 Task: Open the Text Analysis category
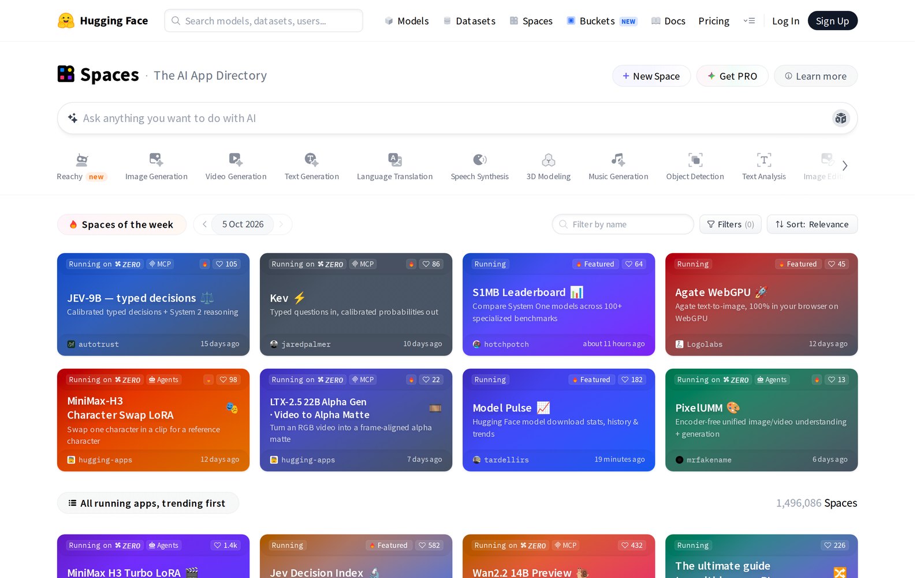tap(763, 167)
